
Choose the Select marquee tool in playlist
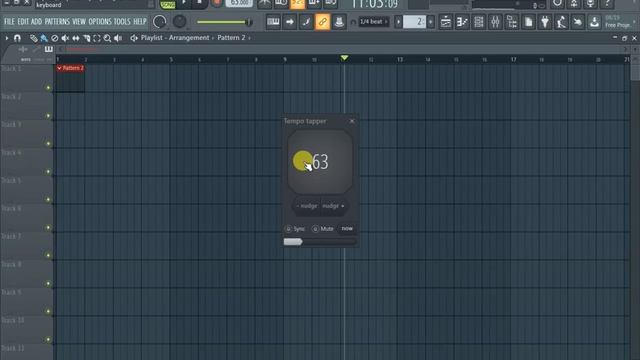tap(97, 38)
